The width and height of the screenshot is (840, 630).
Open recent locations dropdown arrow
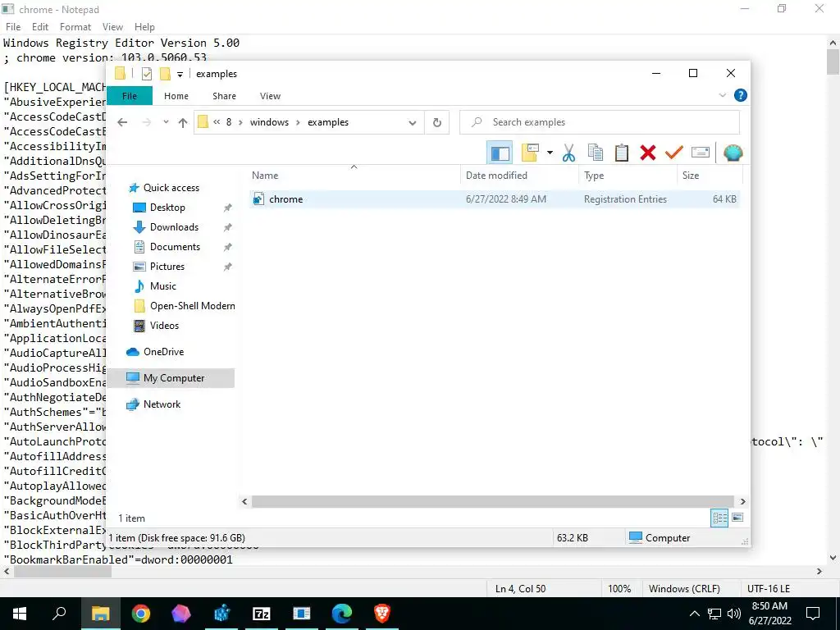click(166, 123)
